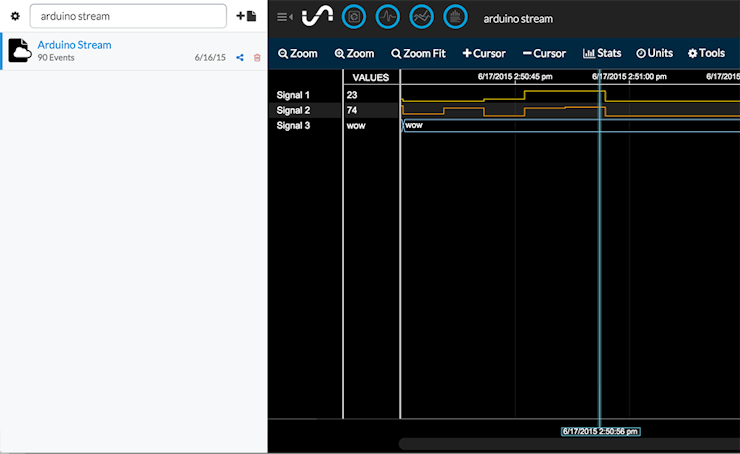
Task: Click the 2:51:00 pm time axis label
Action: pos(629,76)
